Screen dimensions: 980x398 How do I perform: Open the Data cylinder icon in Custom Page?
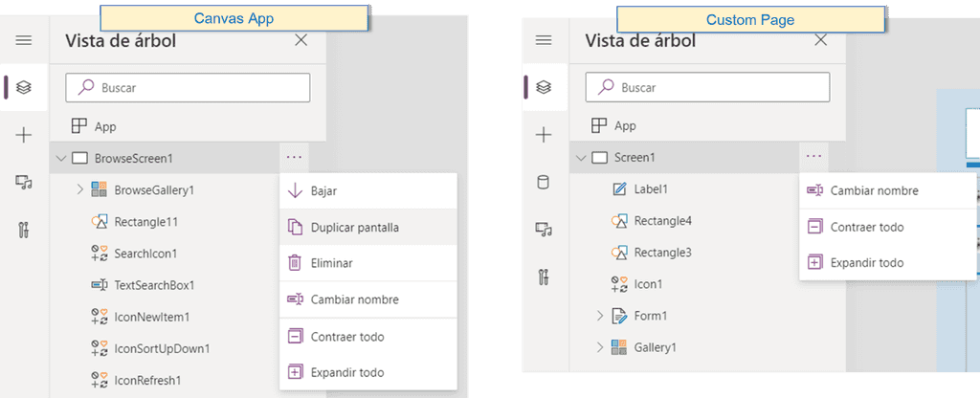click(544, 182)
